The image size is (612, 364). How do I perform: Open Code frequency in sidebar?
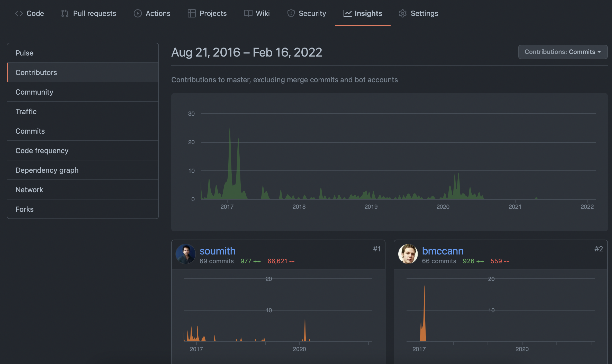[x=42, y=151]
